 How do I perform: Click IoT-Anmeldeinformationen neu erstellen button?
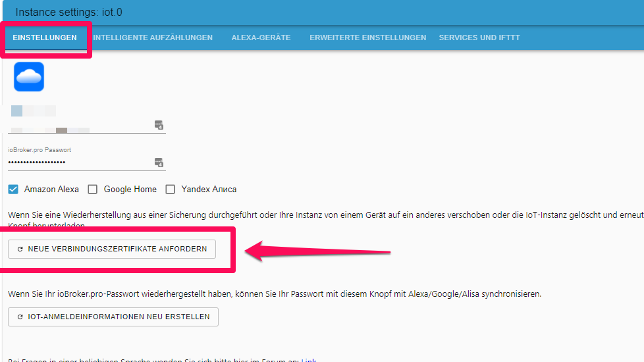pyautogui.click(x=113, y=317)
